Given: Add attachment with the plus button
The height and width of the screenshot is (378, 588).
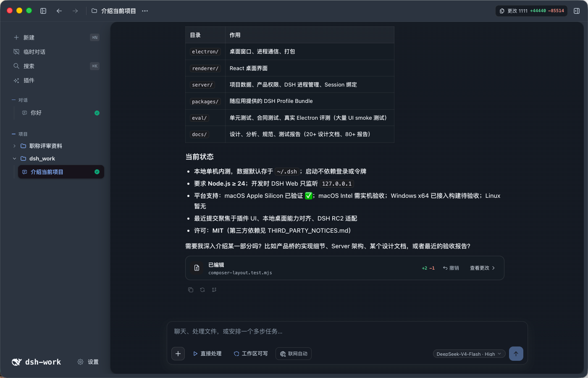Looking at the screenshot, I should 178,354.
